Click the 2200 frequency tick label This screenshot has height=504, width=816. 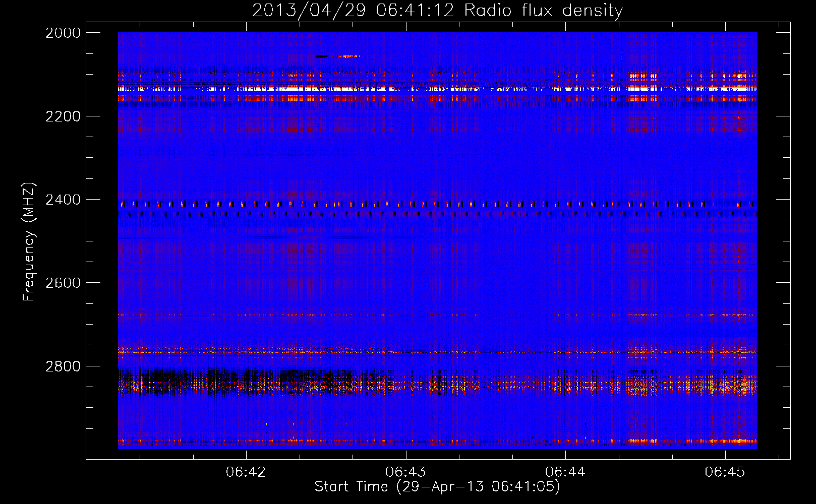[63, 116]
